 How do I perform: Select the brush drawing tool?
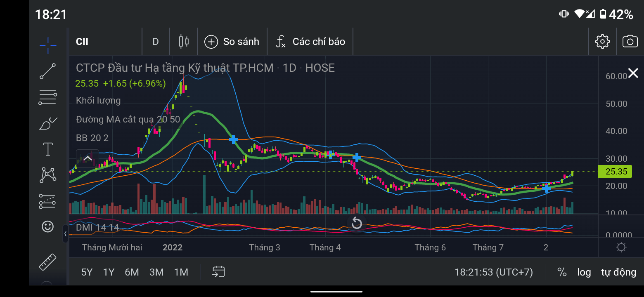tap(48, 123)
